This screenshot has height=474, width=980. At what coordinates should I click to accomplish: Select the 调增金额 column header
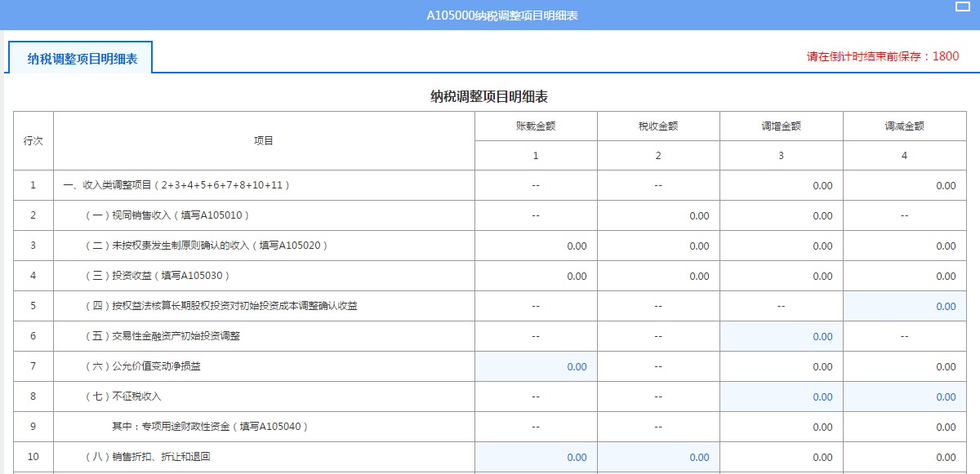click(x=781, y=125)
